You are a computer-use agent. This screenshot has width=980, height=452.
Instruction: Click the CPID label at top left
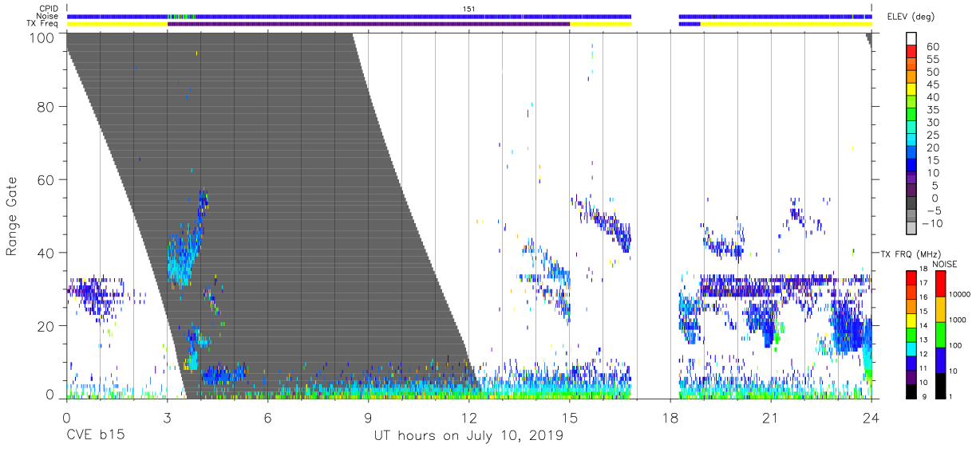48,8
